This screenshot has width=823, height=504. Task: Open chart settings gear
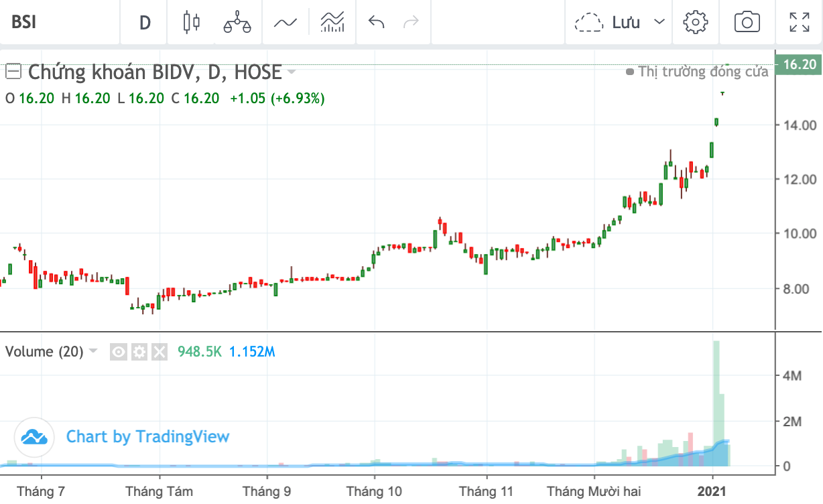[x=696, y=22]
